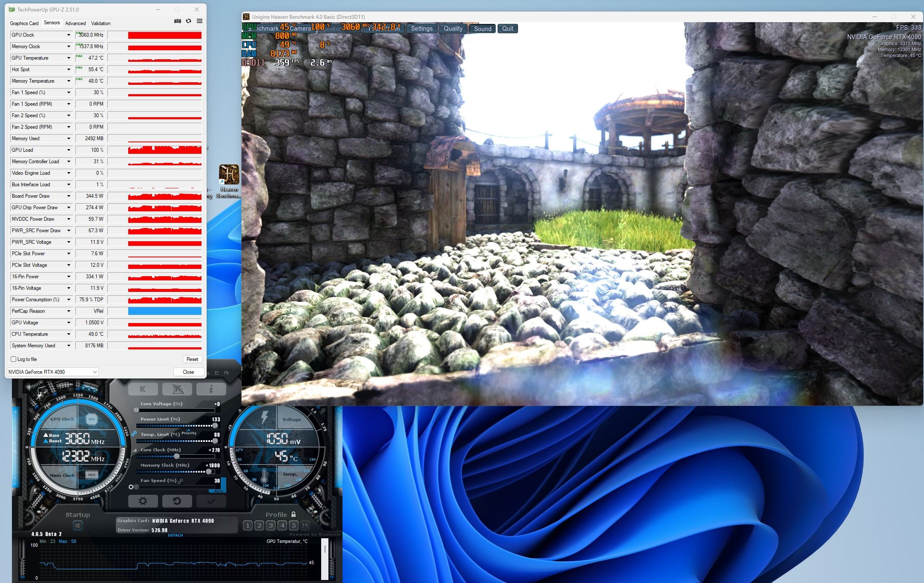This screenshot has width=924, height=583.
Task: Expand the PerfCap Reason sensor dropdown
Action: 69,311
